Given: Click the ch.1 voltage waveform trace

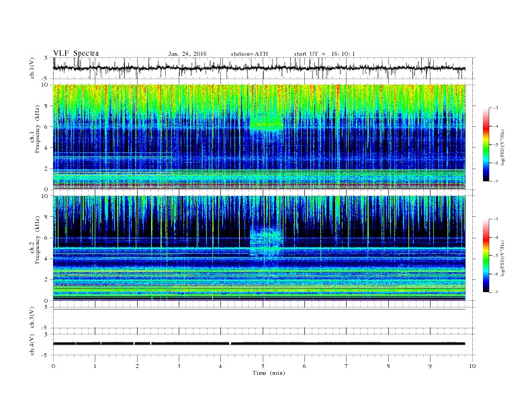Looking at the screenshot, I should [259, 68].
